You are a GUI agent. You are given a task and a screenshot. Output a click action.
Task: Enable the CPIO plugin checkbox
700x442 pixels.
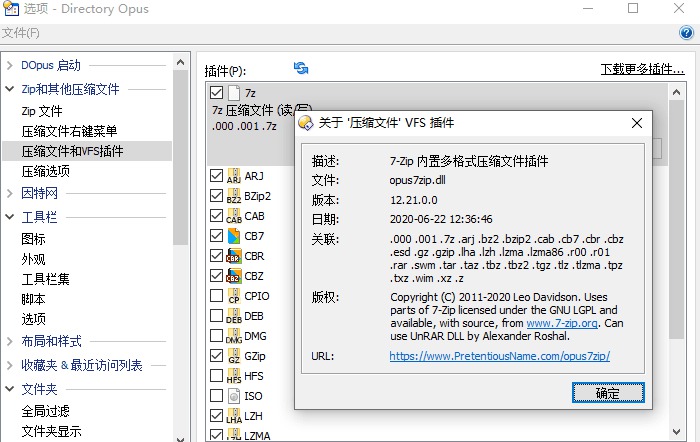tap(217, 296)
